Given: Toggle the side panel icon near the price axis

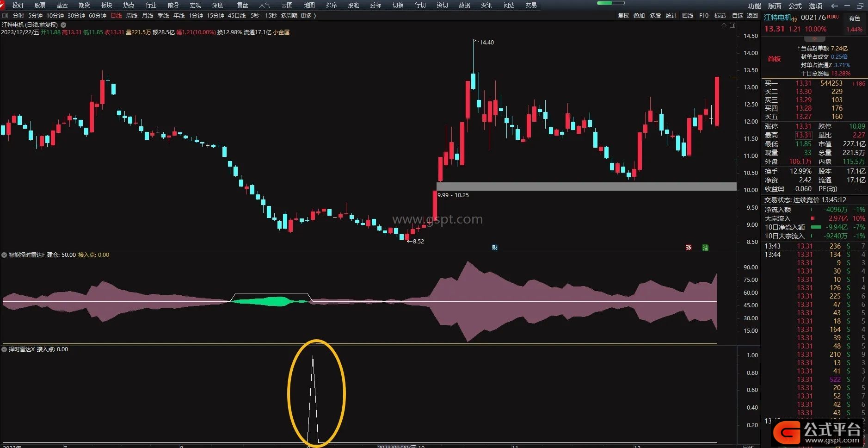Looking at the screenshot, I should tap(733, 25).
